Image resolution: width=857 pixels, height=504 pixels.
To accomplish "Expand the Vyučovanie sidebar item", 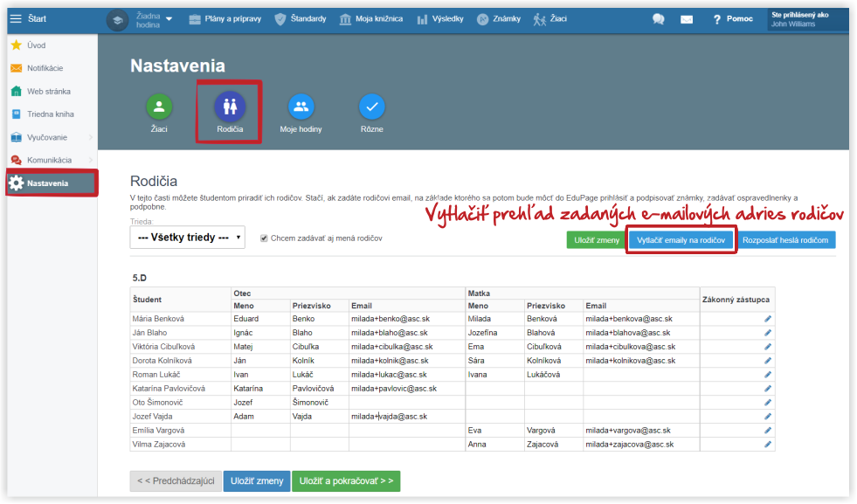I will 52,137.
